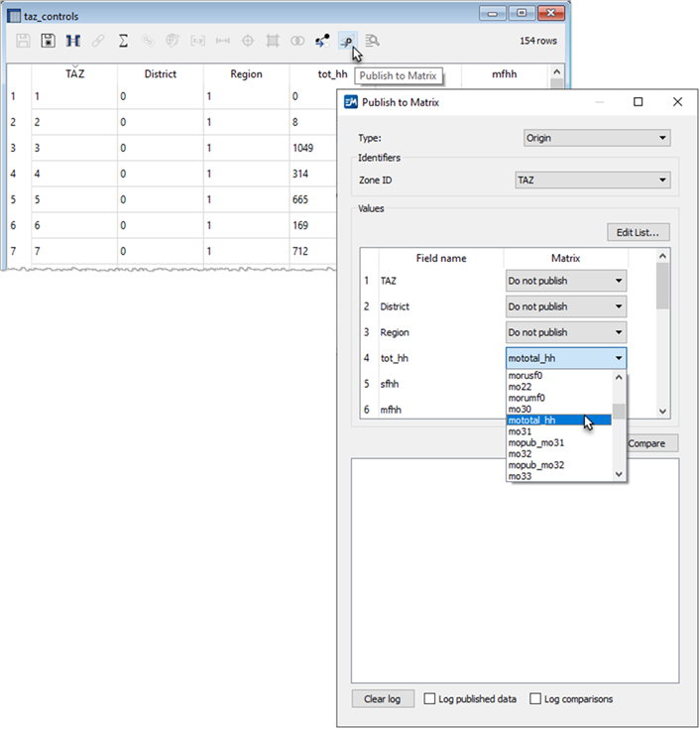The image size is (700, 729).
Task: Click the blue column-width H icon
Action: (x=73, y=41)
